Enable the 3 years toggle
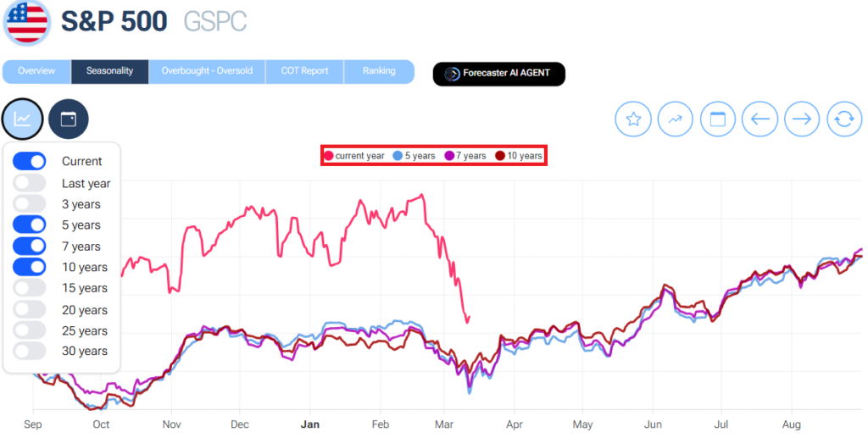Viewport: 868px width, 438px height. (x=30, y=204)
